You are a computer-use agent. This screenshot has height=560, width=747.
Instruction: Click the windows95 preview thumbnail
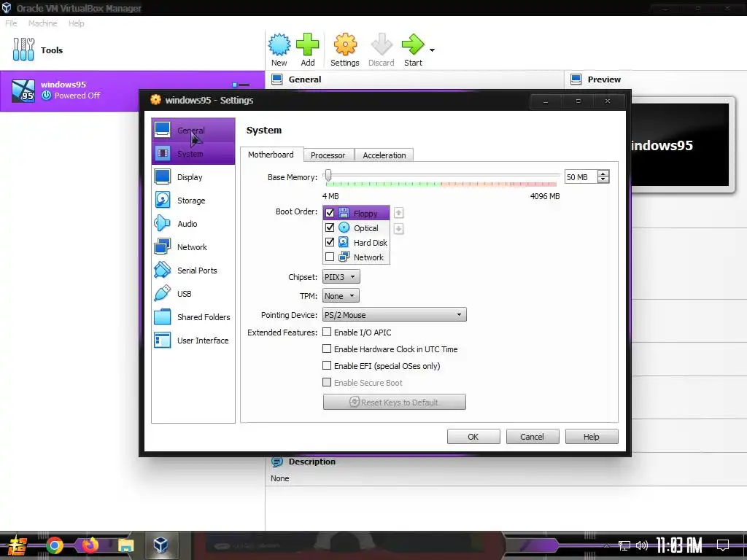pyautogui.click(x=681, y=145)
